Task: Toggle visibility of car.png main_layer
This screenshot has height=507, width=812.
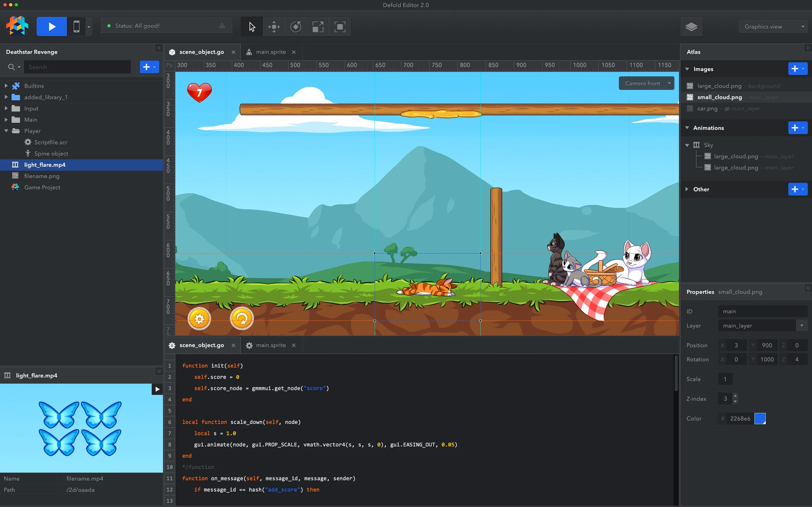Action: pos(727,109)
